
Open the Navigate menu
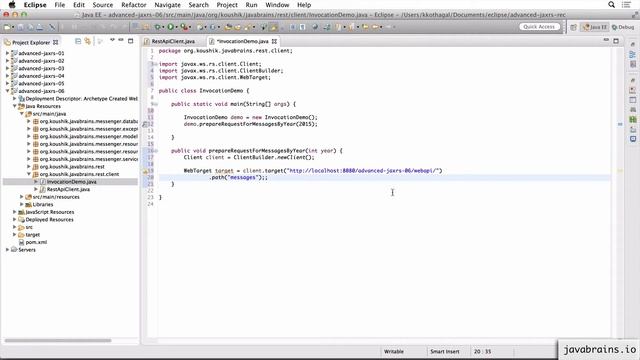click(167, 5)
